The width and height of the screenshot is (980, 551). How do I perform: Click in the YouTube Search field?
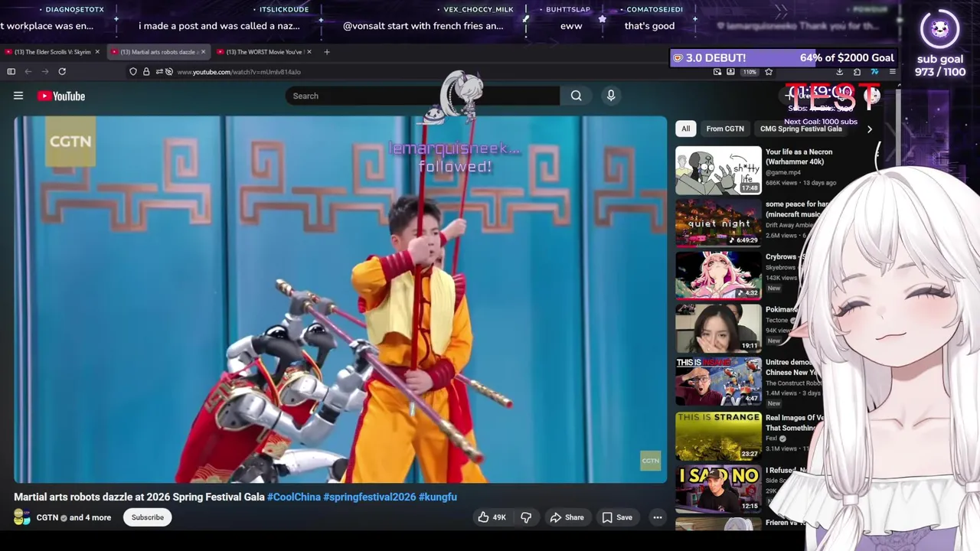point(423,96)
